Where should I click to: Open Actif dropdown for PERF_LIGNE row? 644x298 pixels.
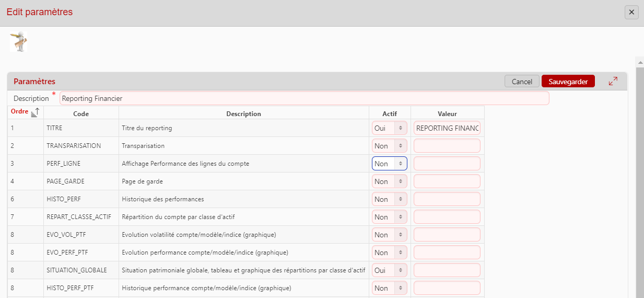tap(389, 164)
